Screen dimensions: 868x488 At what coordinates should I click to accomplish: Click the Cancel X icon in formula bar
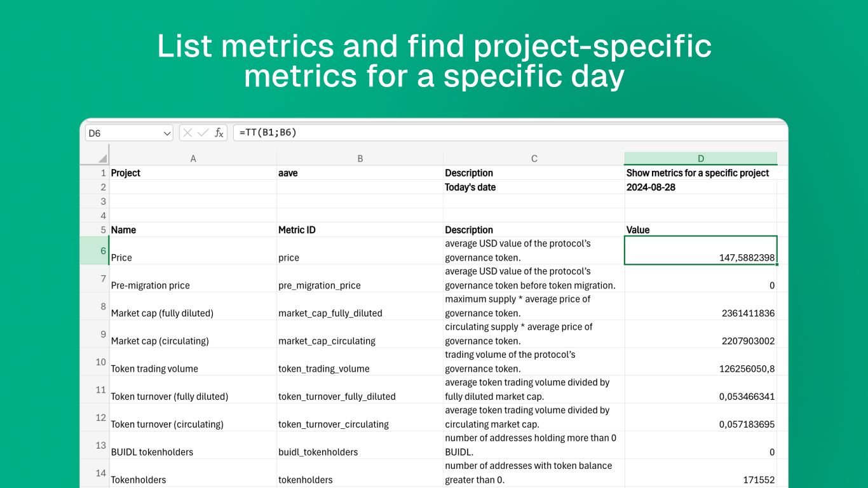187,133
